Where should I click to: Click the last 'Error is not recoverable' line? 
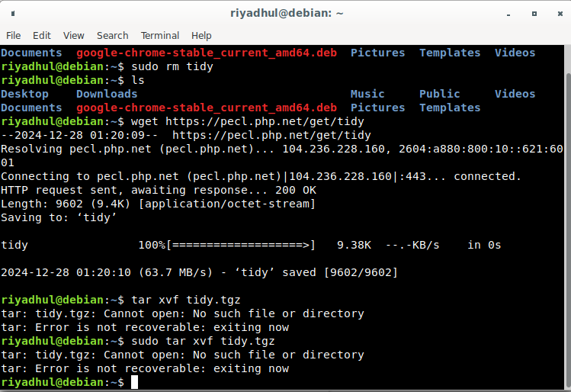[145, 368]
